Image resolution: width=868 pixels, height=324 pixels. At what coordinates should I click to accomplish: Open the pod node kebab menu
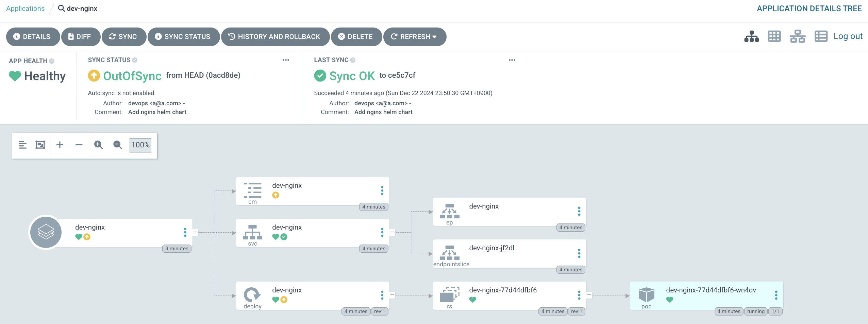tap(776, 295)
